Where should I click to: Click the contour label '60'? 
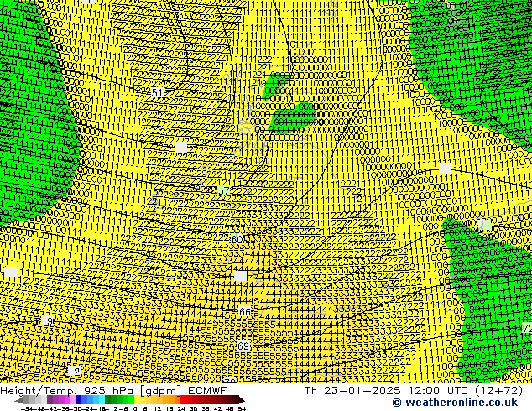[237, 240]
